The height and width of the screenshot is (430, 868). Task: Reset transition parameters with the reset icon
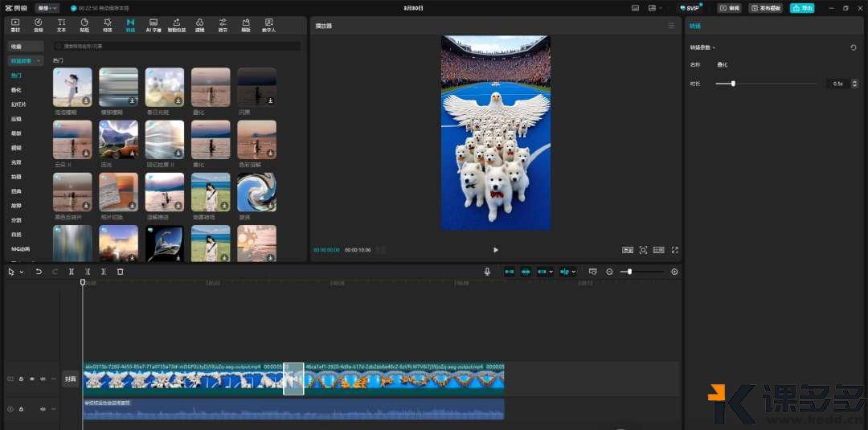click(853, 47)
